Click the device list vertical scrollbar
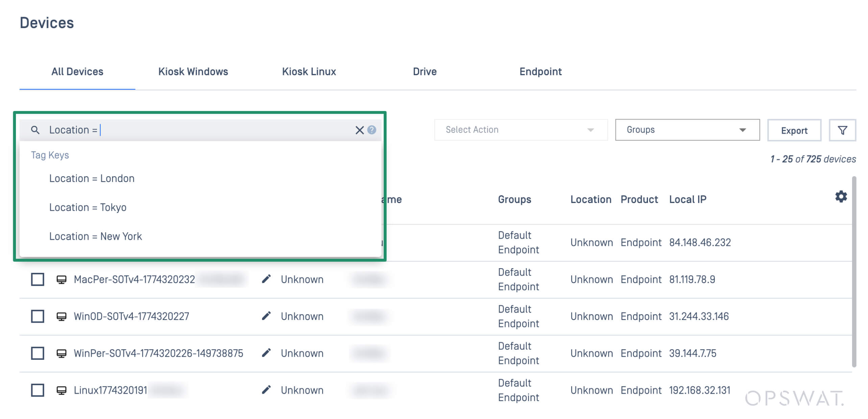 [x=854, y=271]
